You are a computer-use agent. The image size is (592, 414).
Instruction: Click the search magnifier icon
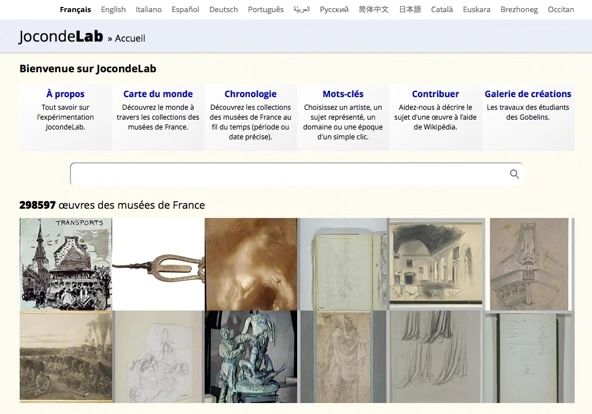(514, 174)
